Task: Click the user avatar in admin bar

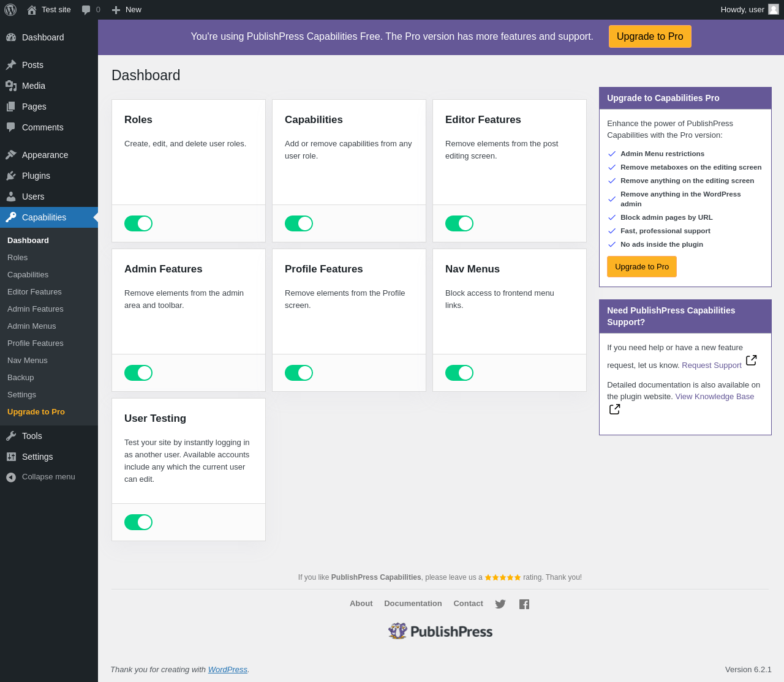Action: 774,9
